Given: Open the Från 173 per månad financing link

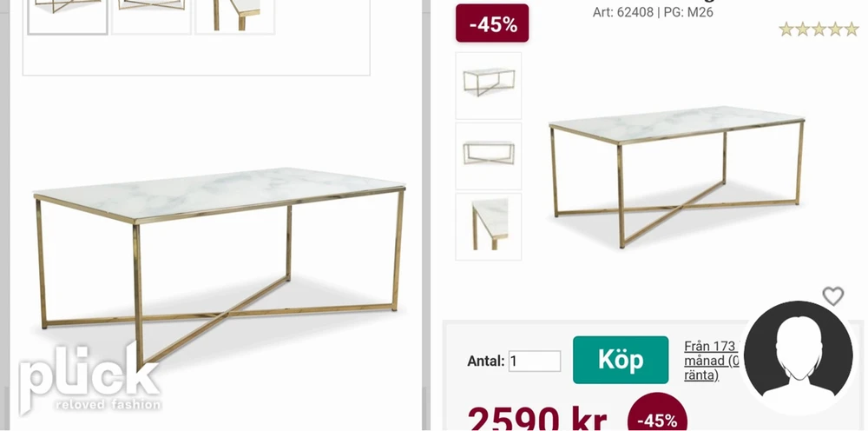Looking at the screenshot, I should coord(713,361).
